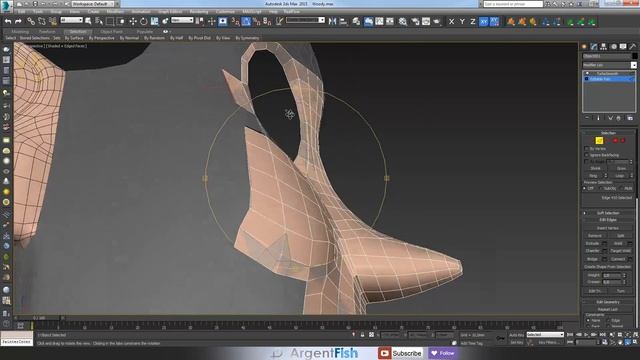Screen dimensions: 640x360
Task: Open Named Selection Sets dropdown
Action: click(305, 20)
